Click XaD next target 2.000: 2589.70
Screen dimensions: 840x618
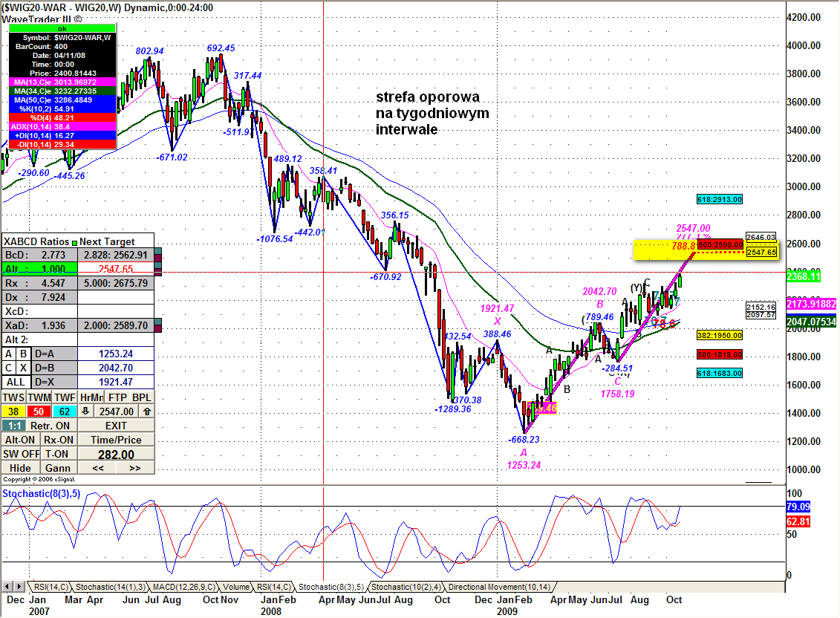pos(116,325)
